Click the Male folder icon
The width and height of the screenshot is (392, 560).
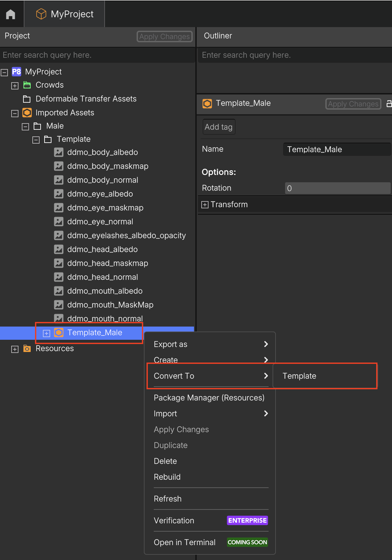(38, 126)
